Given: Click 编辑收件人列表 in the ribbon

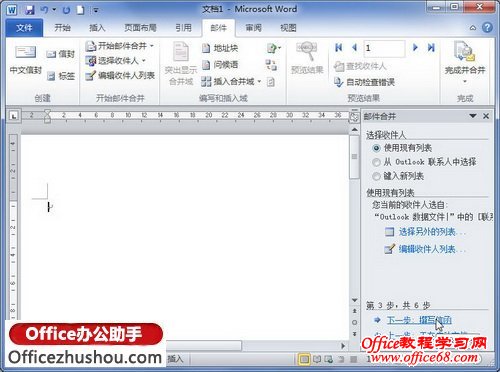Looking at the screenshot, I should point(120,76).
